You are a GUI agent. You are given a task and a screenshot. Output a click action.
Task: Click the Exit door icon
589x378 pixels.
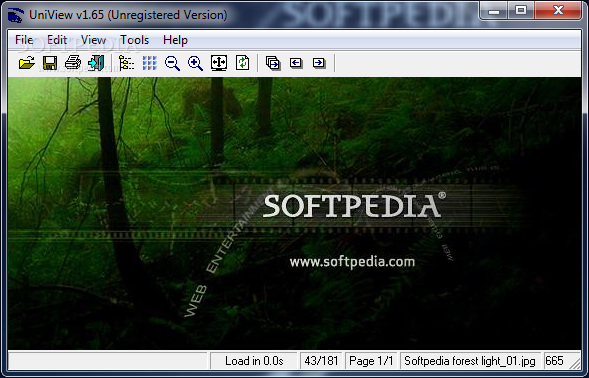(96, 63)
